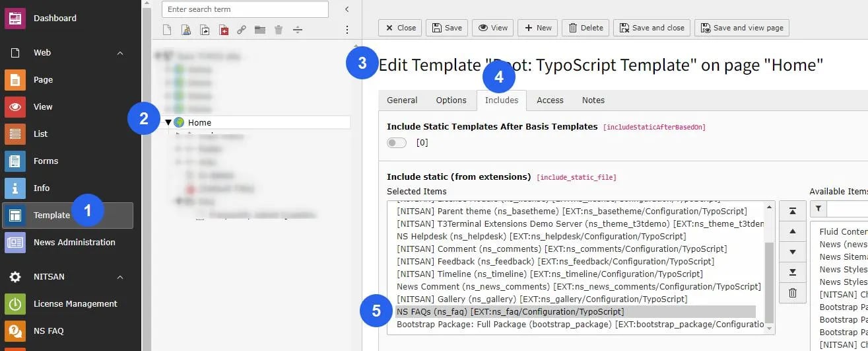The image size is (868, 351).
Task: Pick the backend user section page icon
Action: [186, 30]
